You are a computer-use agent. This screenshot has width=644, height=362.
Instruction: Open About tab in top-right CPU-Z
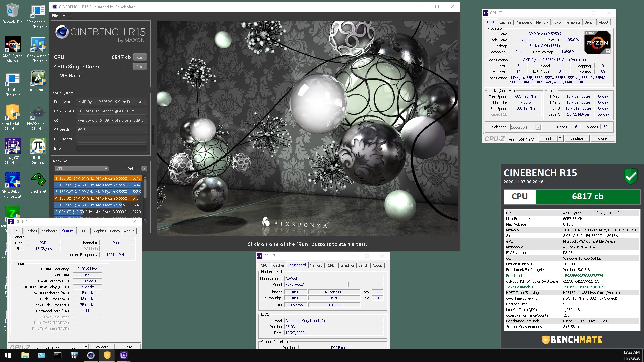[x=603, y=22]
